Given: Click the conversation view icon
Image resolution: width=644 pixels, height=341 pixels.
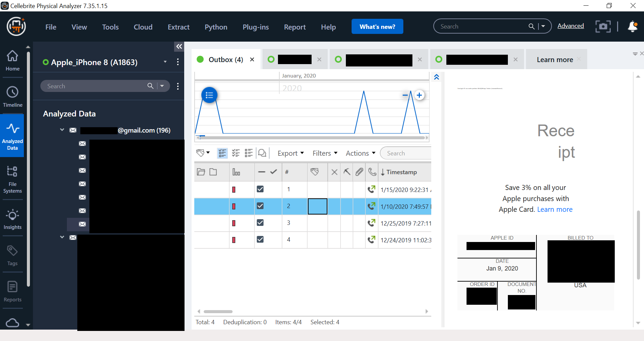Looking at the screenshot, I should tap(262, 153).
